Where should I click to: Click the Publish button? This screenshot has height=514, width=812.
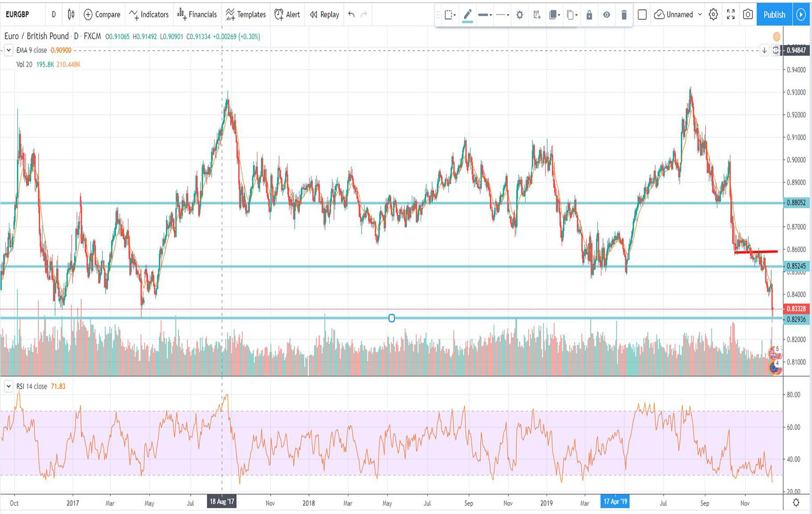(x=774, y=15)
